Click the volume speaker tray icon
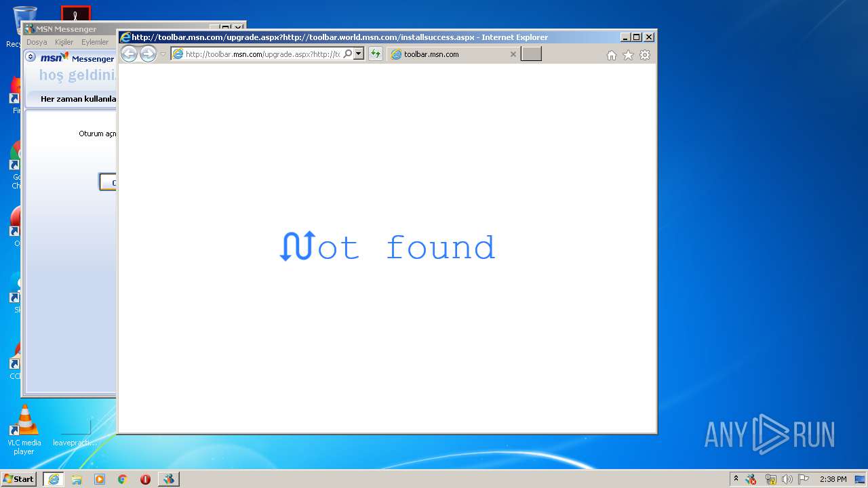 tap(787, 479)
